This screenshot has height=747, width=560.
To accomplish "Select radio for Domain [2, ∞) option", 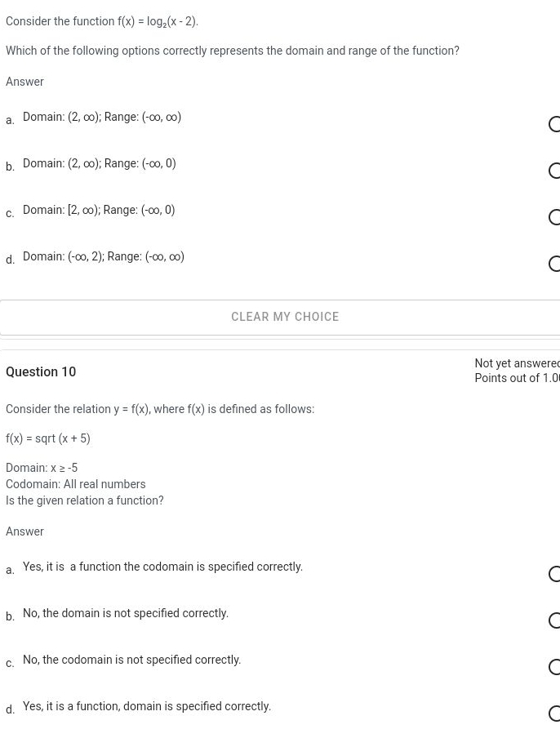I will [554, 217].
